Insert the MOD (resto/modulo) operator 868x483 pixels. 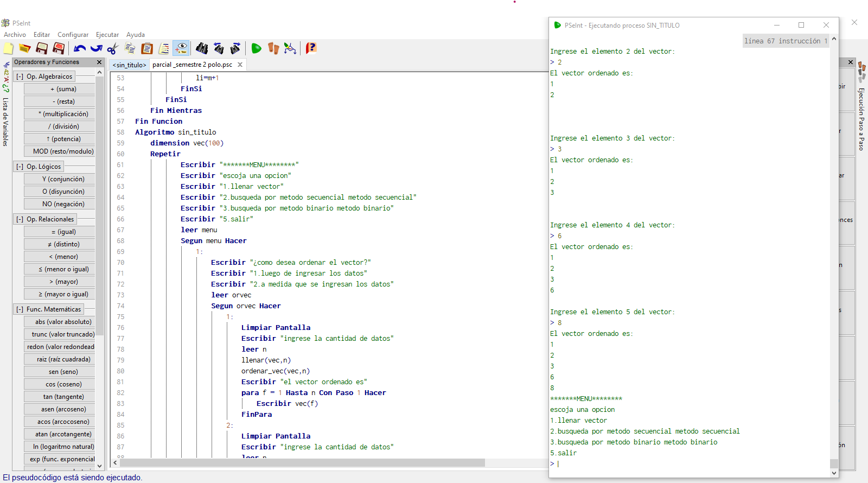coord(60,151)
